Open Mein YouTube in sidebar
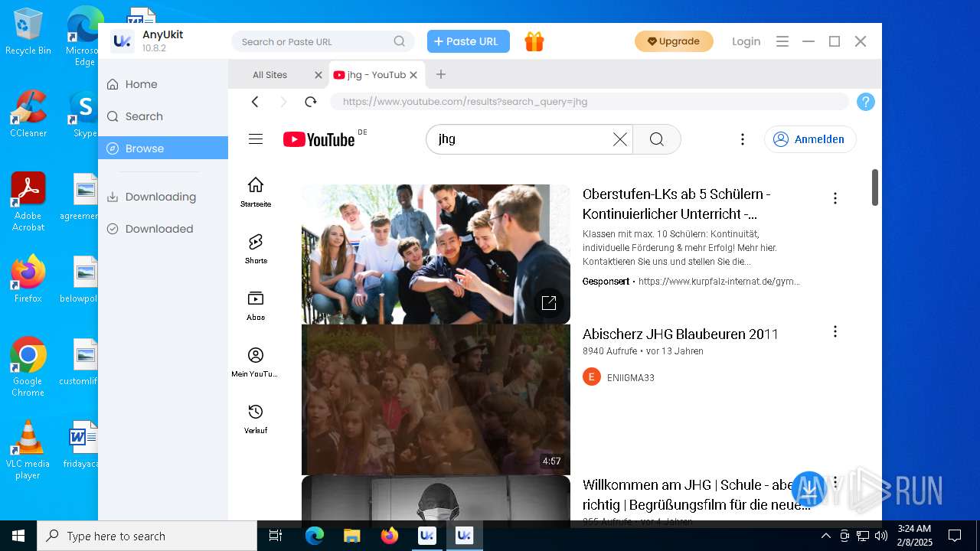980x551 pixels. pos(256,362)
